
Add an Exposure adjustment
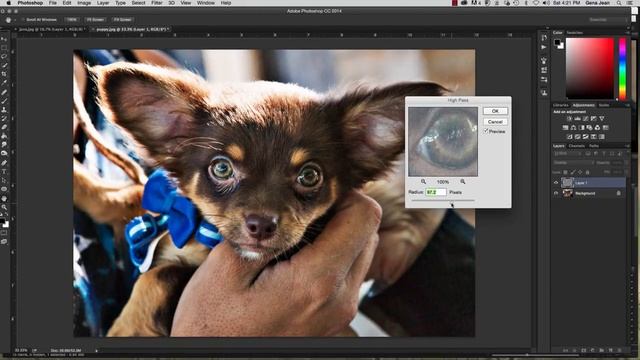pos(593,118)
